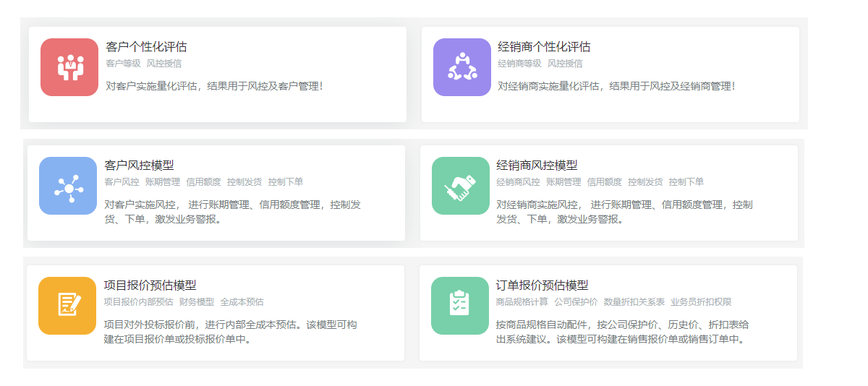Click the red 客户个性化评估 meeting icon

(x=69, y=67)
